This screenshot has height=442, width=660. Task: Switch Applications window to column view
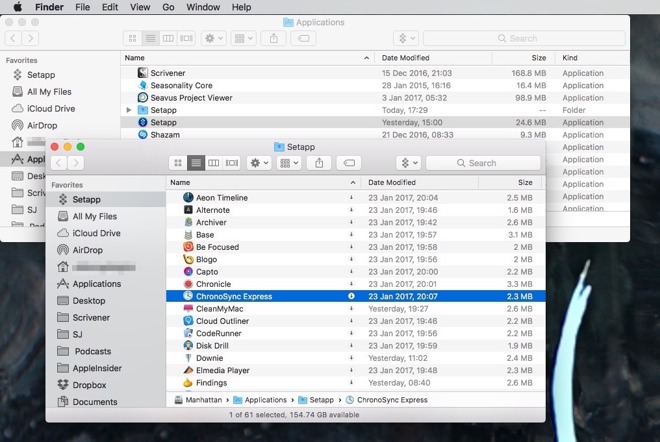[168, 38]
